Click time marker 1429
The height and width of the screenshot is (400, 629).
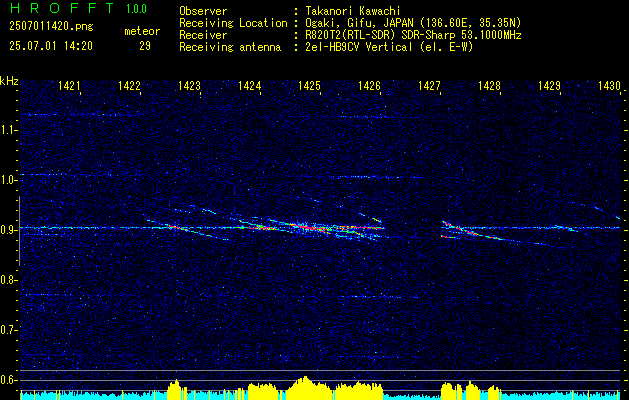point(549,85)
